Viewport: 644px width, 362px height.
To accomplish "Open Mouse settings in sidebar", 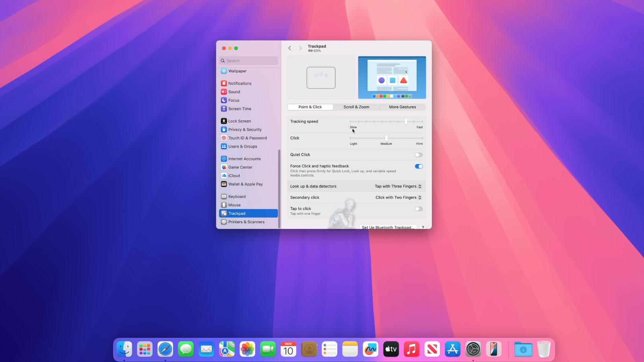I will pyautogui.click(x=248, y=205).
